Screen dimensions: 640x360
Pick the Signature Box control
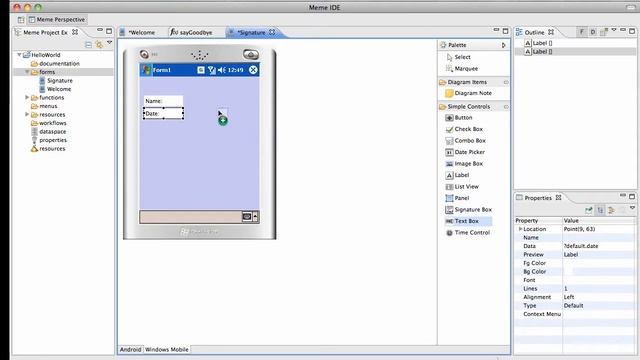[469, 209]
